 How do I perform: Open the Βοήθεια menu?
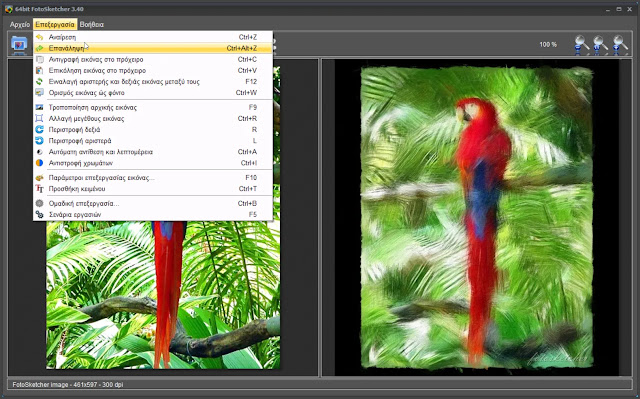91,24
